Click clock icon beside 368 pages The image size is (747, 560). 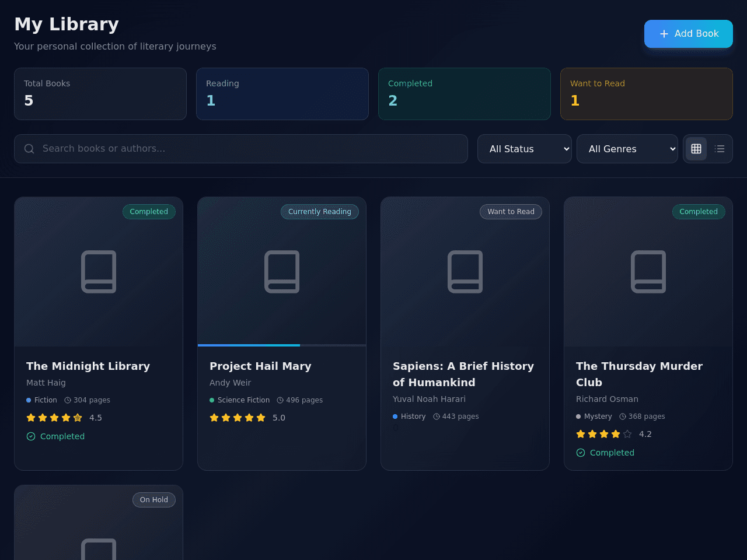point(623,416)
